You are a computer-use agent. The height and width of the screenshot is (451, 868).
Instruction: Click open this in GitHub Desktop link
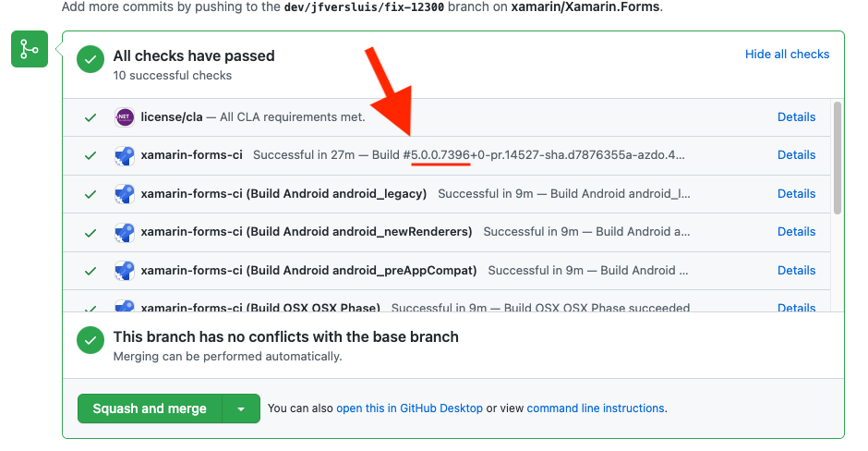click(409, 408)
